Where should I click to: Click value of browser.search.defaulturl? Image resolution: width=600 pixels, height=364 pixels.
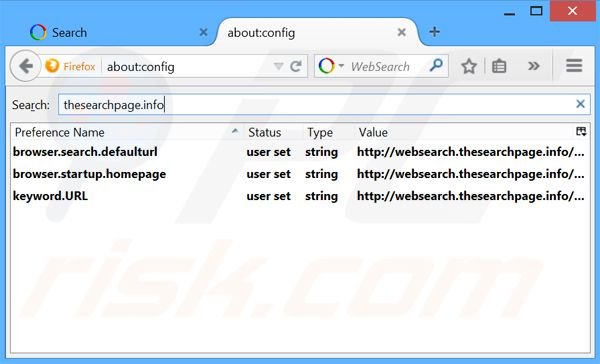point(470,152)
